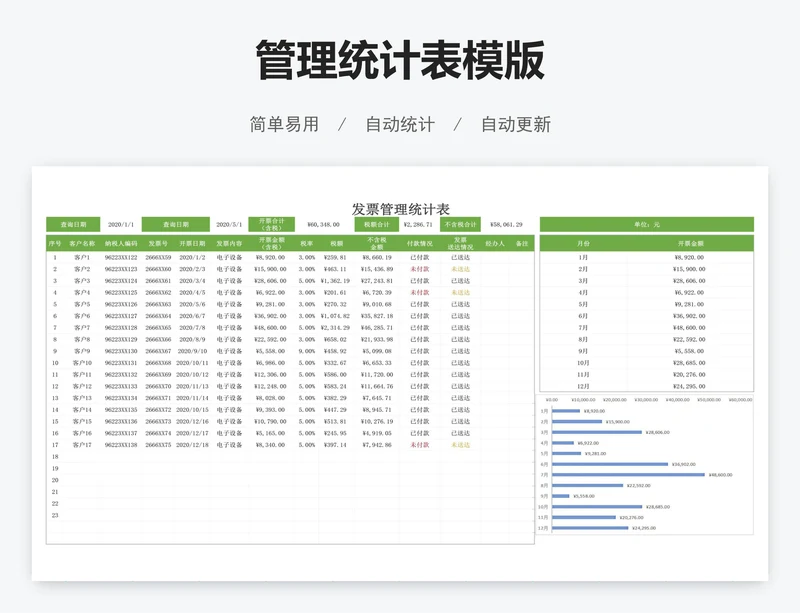Click 12月 in the monthly summary table

click(x=583, y=386)
